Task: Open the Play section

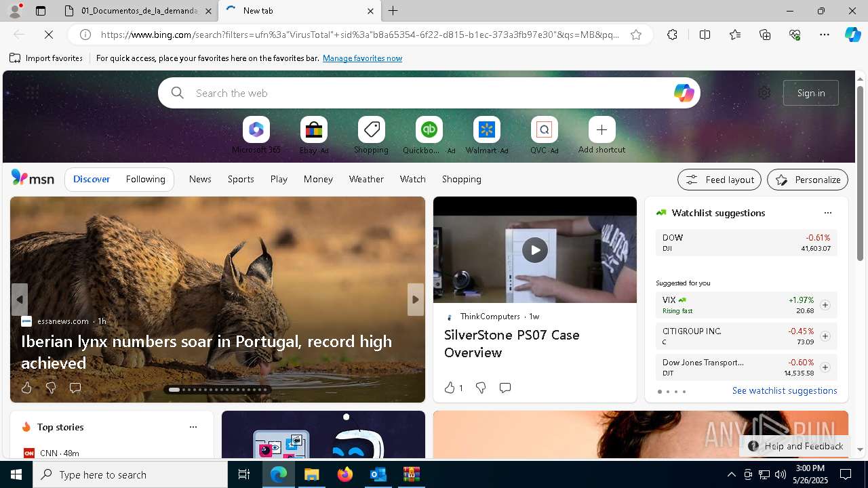Action: coord(279,179)
